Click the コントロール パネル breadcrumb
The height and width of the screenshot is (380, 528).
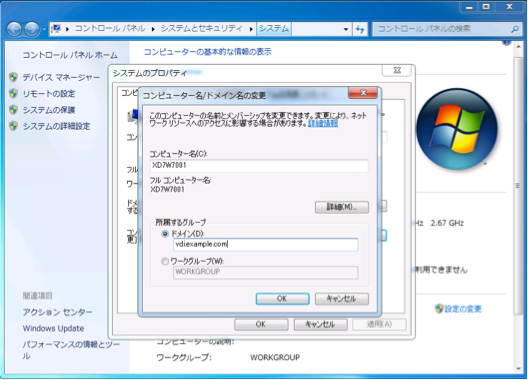coord(110,29)
